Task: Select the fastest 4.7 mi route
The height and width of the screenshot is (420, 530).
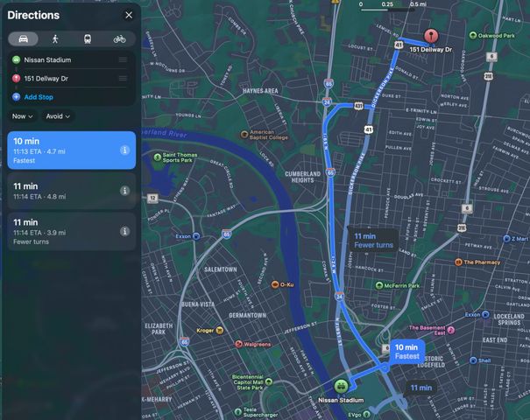Action: pyautogui.click(x=61, y=150)
